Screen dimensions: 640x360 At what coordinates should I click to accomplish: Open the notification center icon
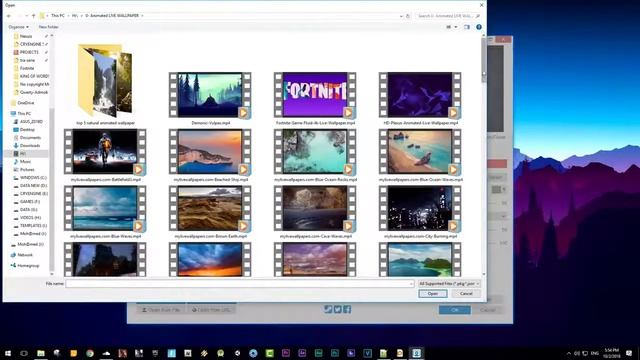(629, 353)
